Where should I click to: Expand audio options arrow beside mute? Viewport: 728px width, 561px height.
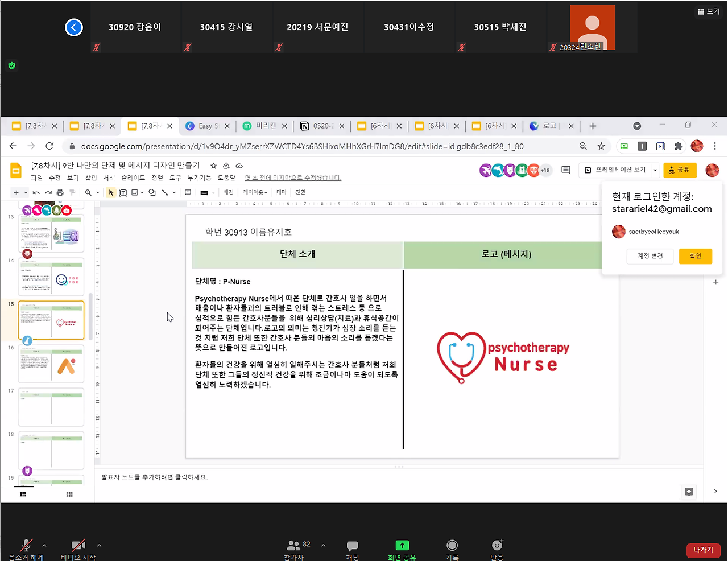click(x=44, y=546)
